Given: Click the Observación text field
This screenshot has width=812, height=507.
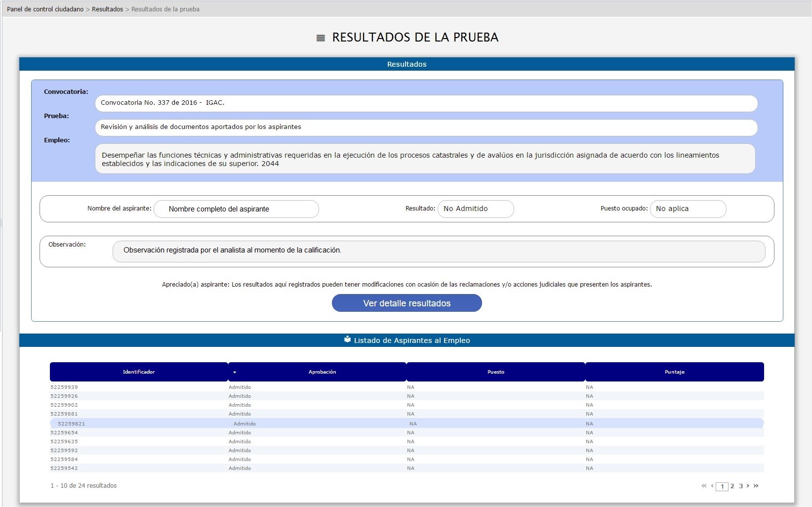Looking at the screenshot, I should tap(439, 251).
